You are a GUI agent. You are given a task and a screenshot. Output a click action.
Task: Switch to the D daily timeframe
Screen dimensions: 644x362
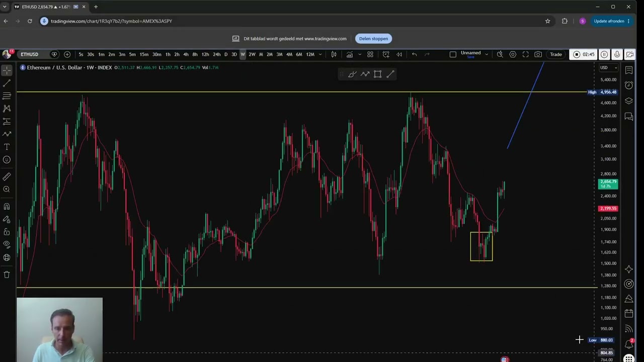point(225,54)
